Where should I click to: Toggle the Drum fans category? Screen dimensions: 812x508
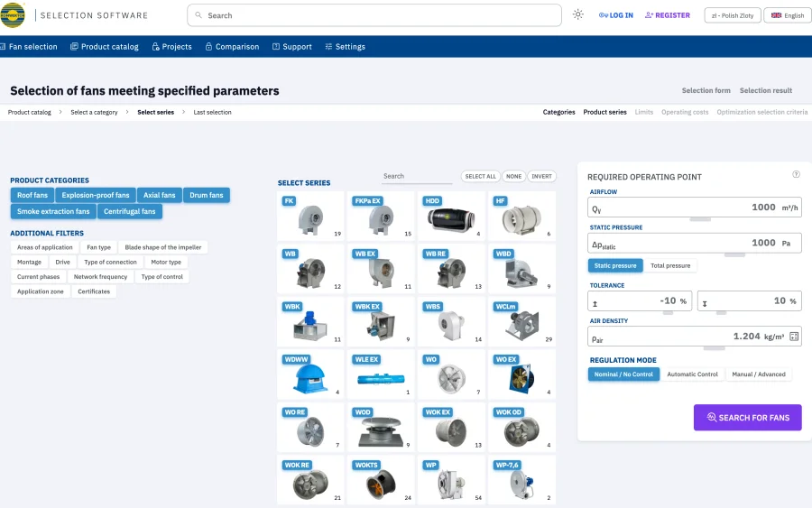click(206, 195)
